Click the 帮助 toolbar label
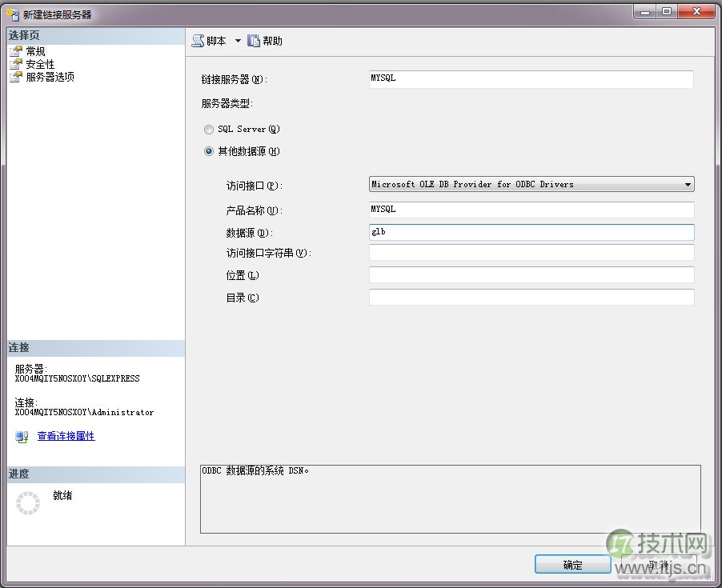722x588 pixels. pyautogui.click(x=272, y=41)
